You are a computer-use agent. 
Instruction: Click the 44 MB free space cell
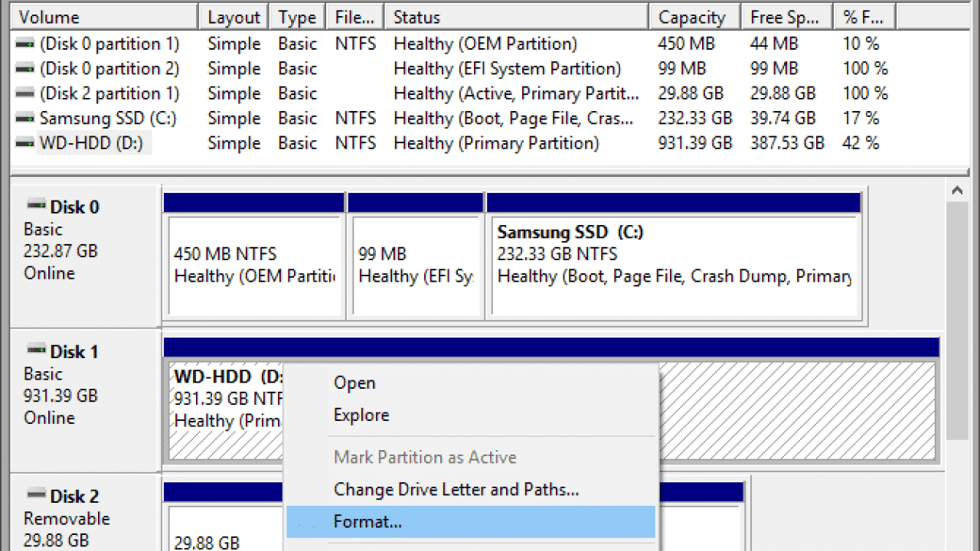coord(774,44)
